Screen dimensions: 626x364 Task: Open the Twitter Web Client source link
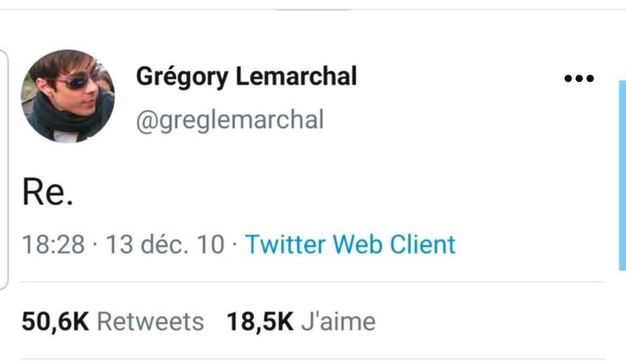coord(350,244)
